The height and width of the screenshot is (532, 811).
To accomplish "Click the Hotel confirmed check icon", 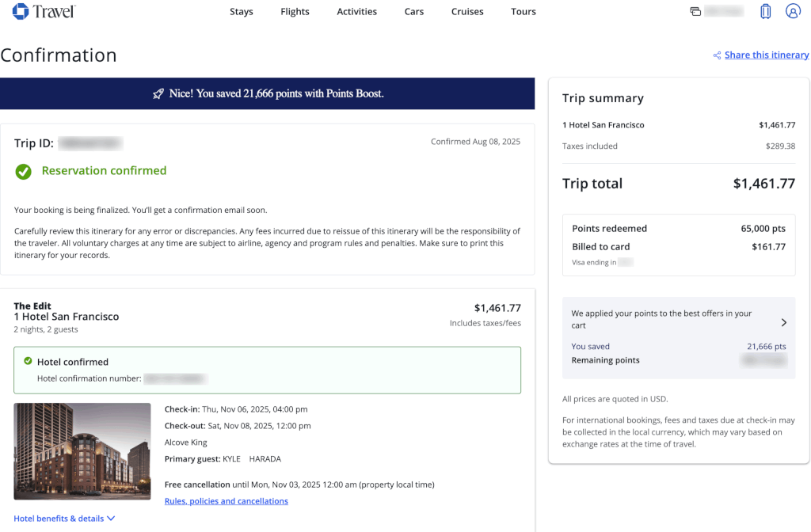I will (x=28, y=361).
